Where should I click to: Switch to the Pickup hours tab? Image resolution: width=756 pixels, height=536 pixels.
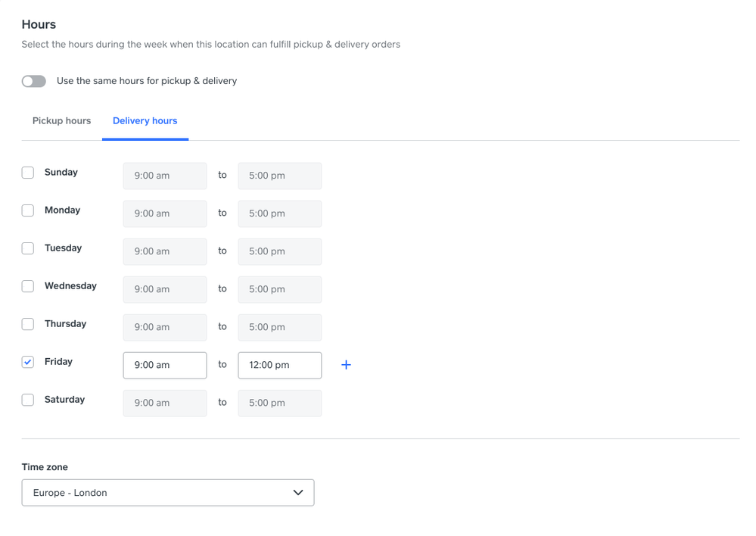[x=61, y=121]
